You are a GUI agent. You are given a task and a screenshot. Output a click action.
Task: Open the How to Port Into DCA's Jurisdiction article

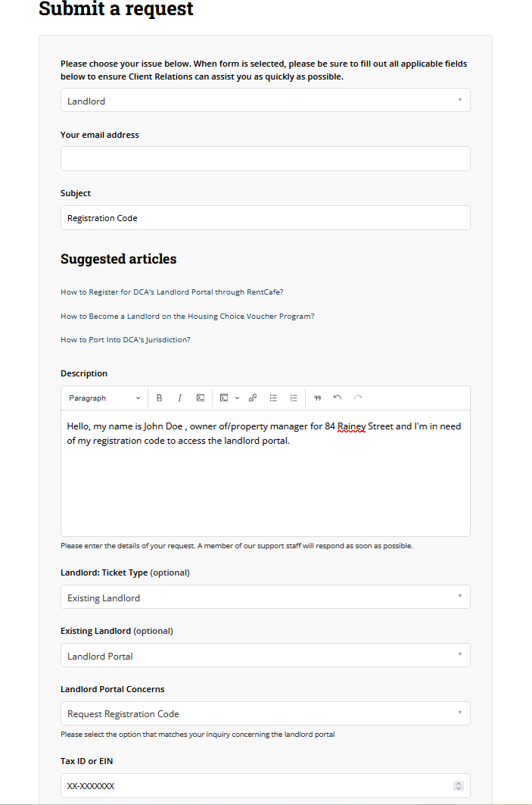tap(126, 340)
